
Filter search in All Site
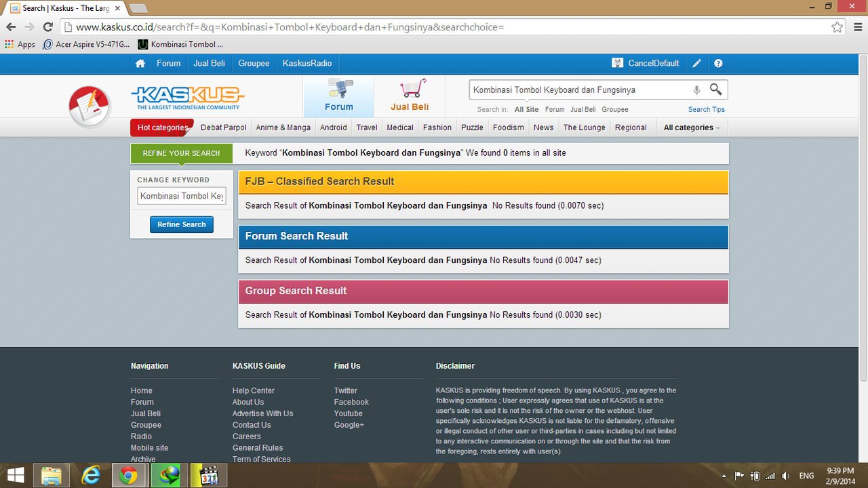coord(526,109)
